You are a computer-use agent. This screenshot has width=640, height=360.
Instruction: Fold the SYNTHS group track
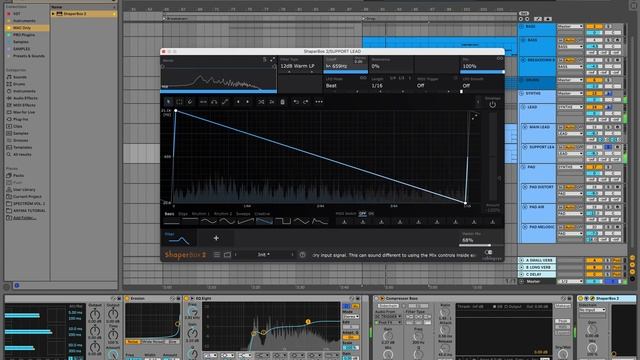coord(522,93)
